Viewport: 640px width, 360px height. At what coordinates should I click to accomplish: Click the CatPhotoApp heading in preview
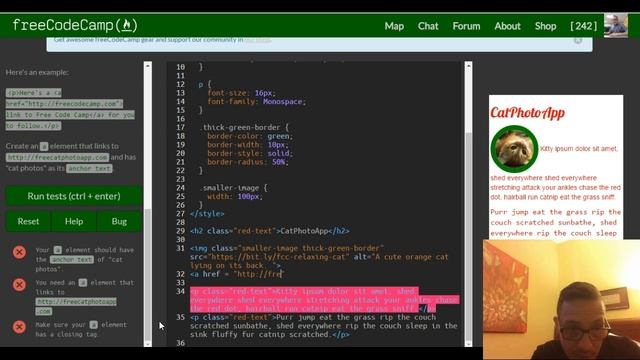click(x=527, y=113)
